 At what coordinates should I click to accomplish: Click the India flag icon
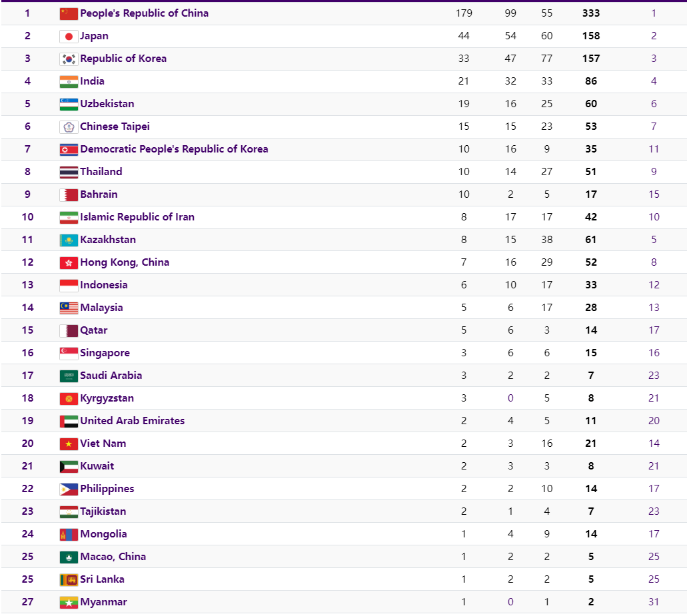point(69,81)
